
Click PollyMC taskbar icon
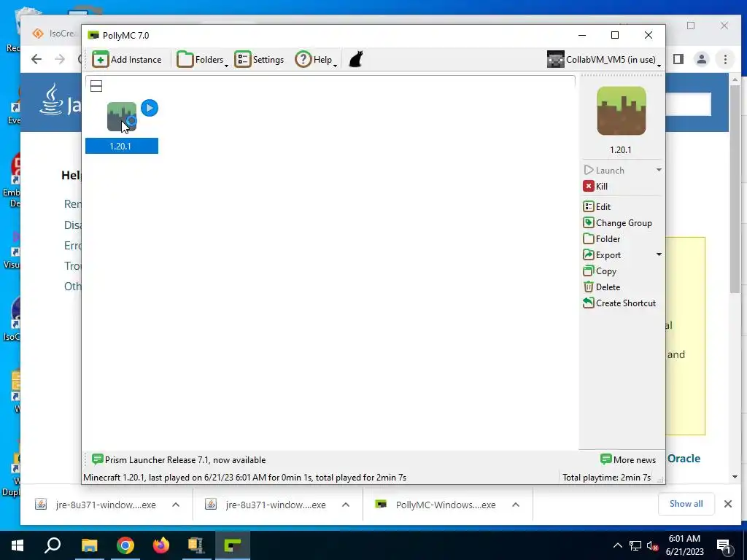point(233,545)
